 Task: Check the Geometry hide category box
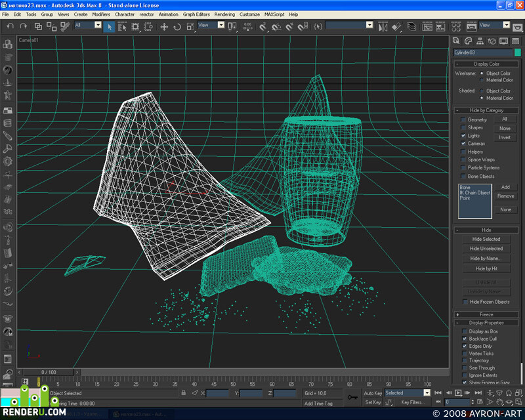(463, 119)
